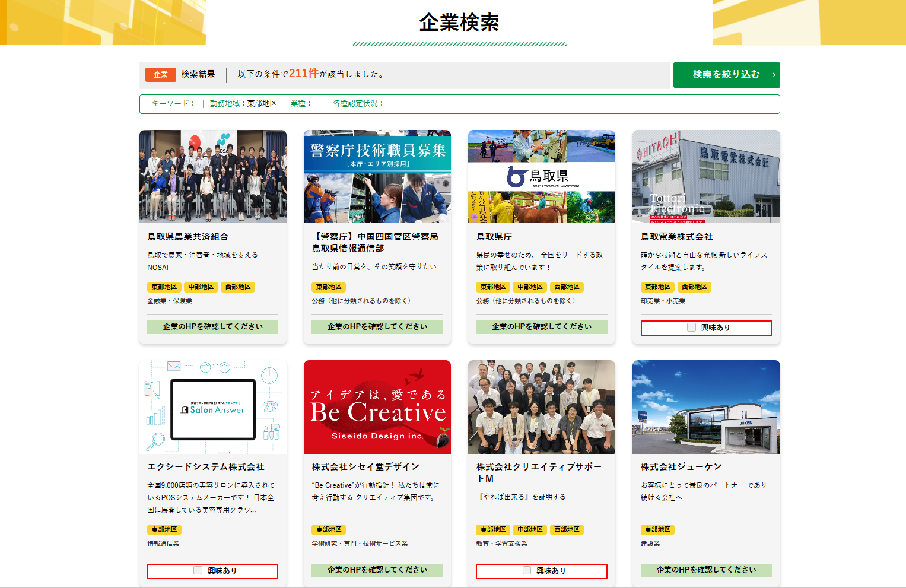Click 建設業 industry text

pos(650,544)
